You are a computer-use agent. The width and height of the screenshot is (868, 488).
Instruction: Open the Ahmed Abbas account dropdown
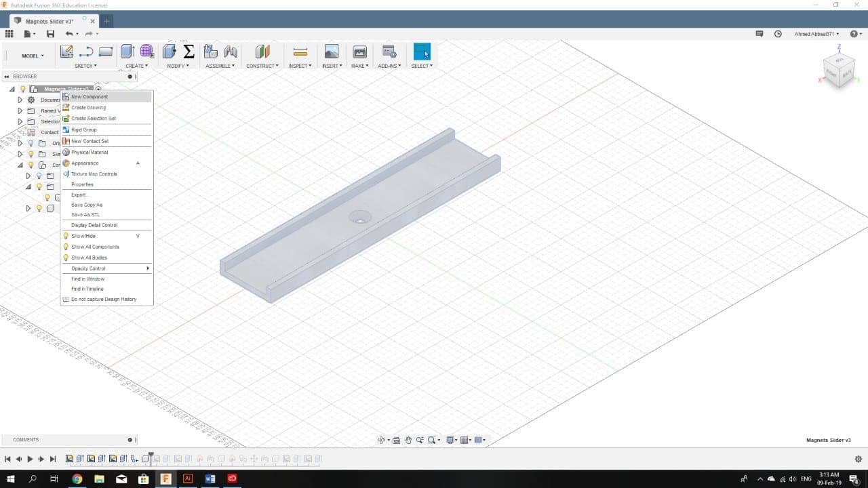point(816,34)
